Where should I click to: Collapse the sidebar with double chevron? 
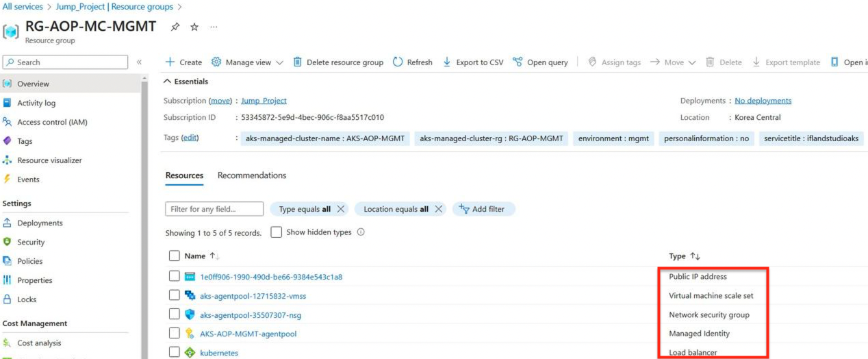click(139, 62)
